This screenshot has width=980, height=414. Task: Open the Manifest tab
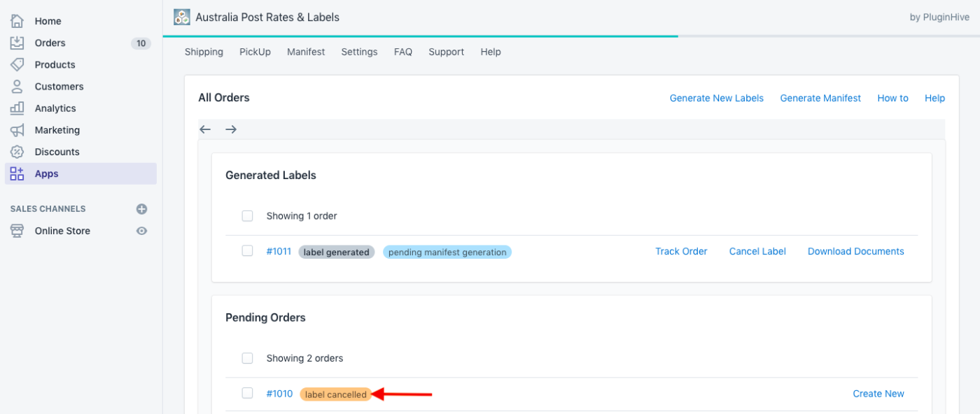[306, 52]
